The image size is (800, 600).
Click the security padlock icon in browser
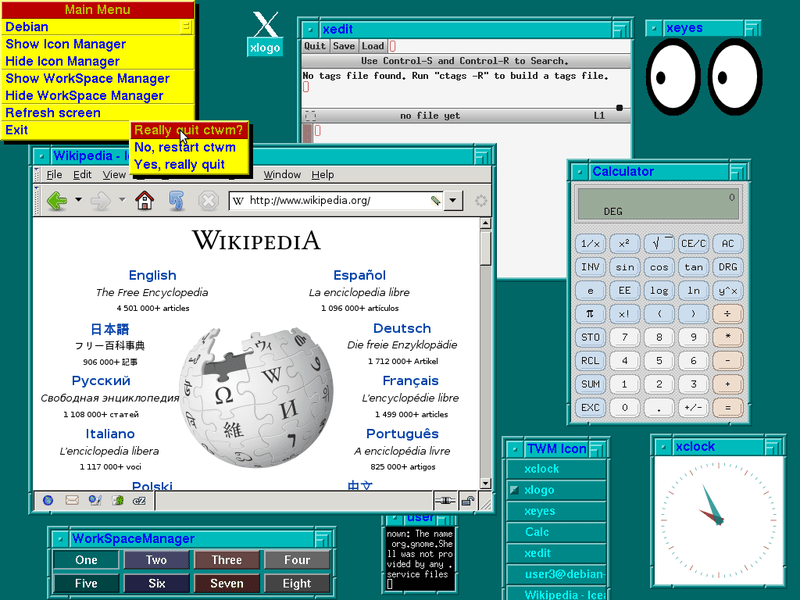467,501
